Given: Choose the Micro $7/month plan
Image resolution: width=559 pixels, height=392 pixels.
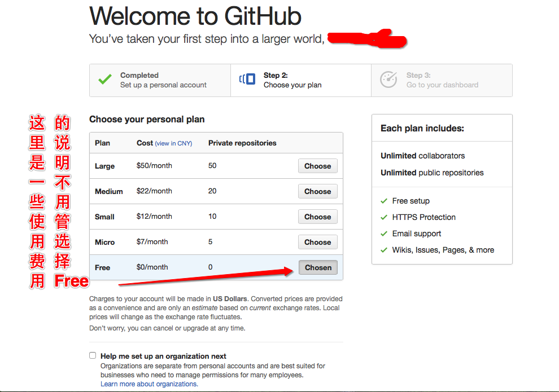Looking at the screenshot, I should (x=318, y=242).
